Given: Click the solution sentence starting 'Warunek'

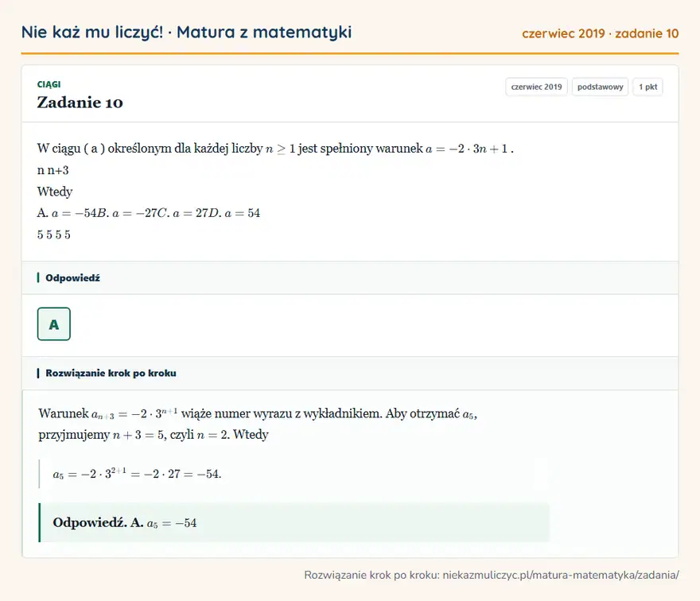Looking at the screenshot, I should [x=258, y=413].
